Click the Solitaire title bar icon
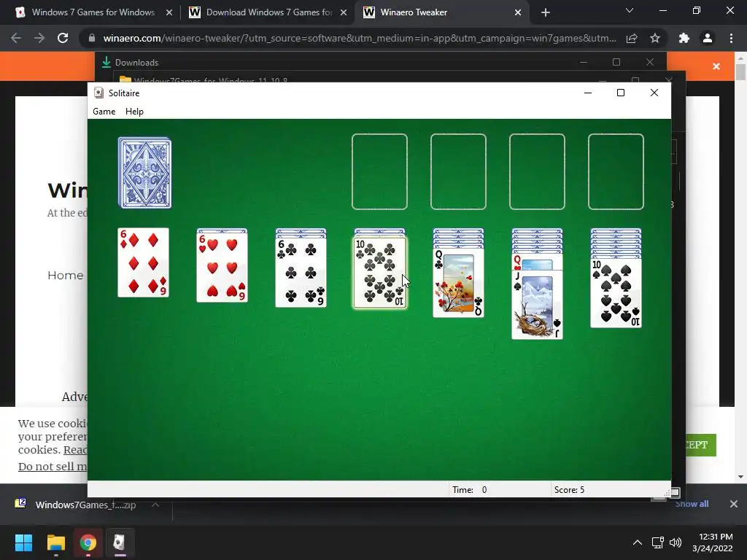The image size is (747, 560). [98, 93]
